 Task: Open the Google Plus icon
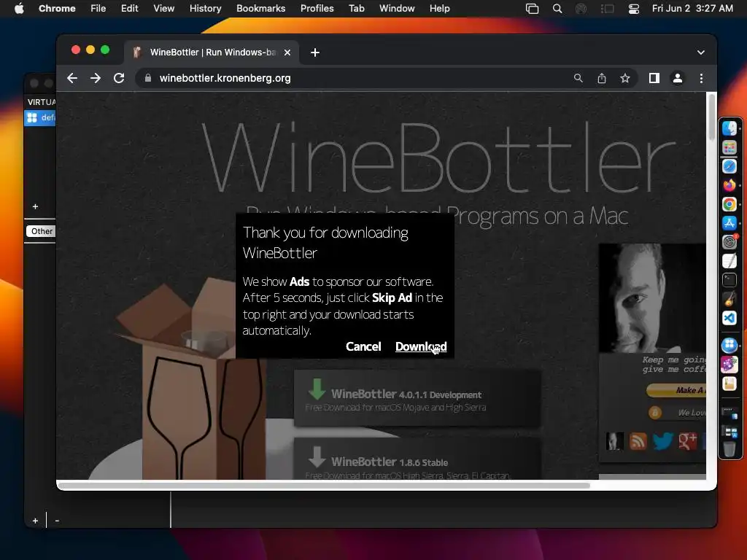click(687, 441)
